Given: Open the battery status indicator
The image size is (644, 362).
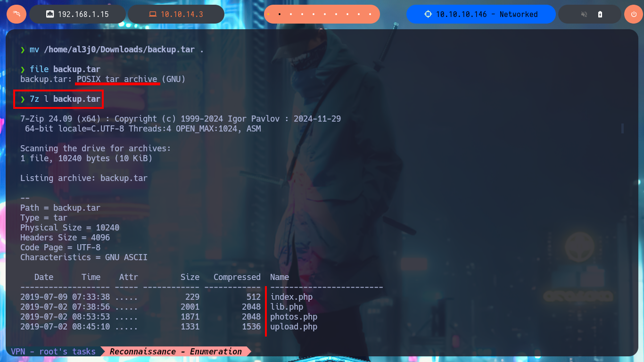Looking at the screenshot, I should tap(600, 15).
